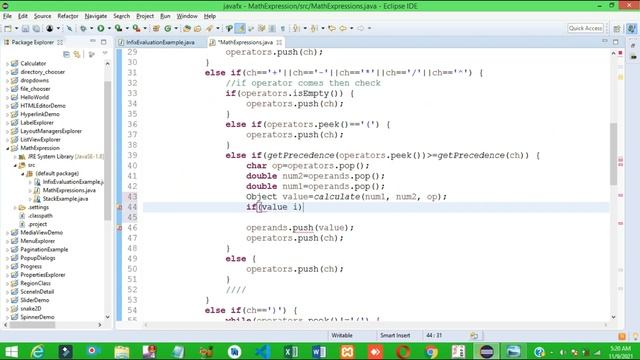This screenshot has width=640, height=360.
Task: Expand the JRE System Library node
Action: [15, 157]
